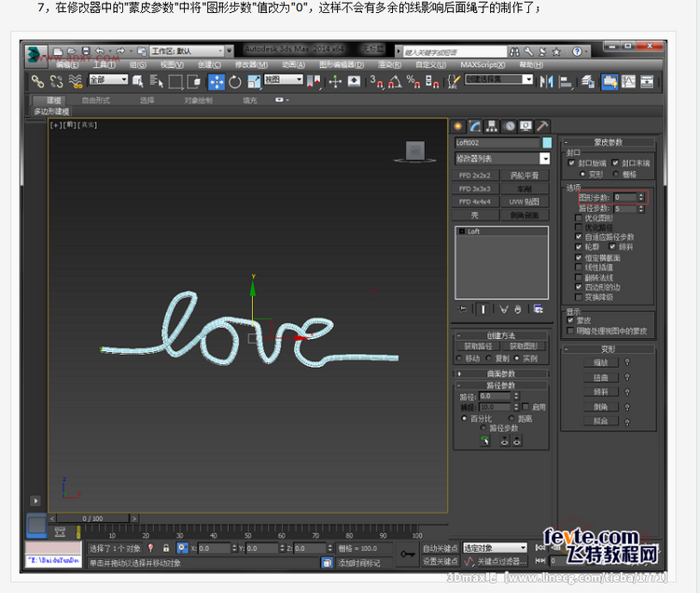This screenshot has width=700, height=593.
Task: Select the 移动 radio button
Action: click(459, 358)
